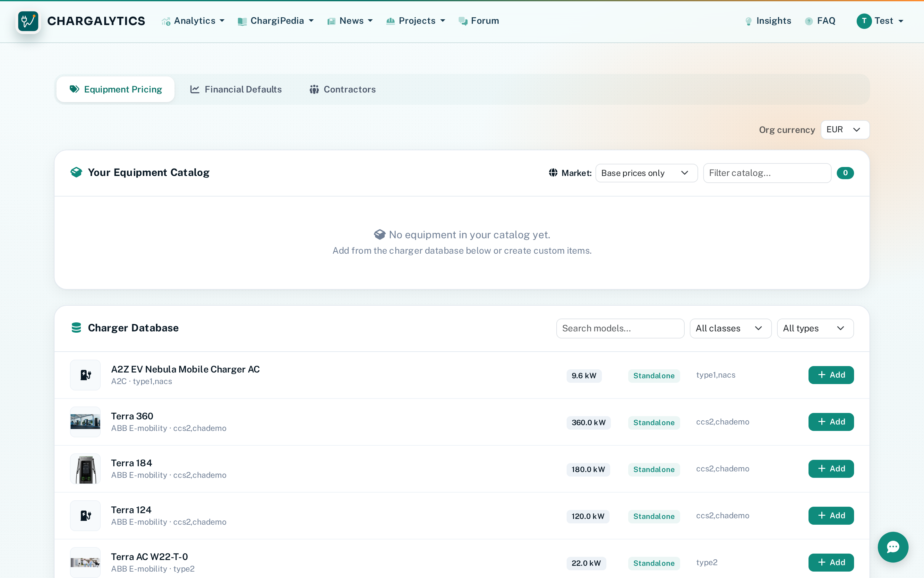Viewport: 924px width, 578px height.
Task: Click the Terra 124 charger placeholder icon
Action: [x=86, y=516]
